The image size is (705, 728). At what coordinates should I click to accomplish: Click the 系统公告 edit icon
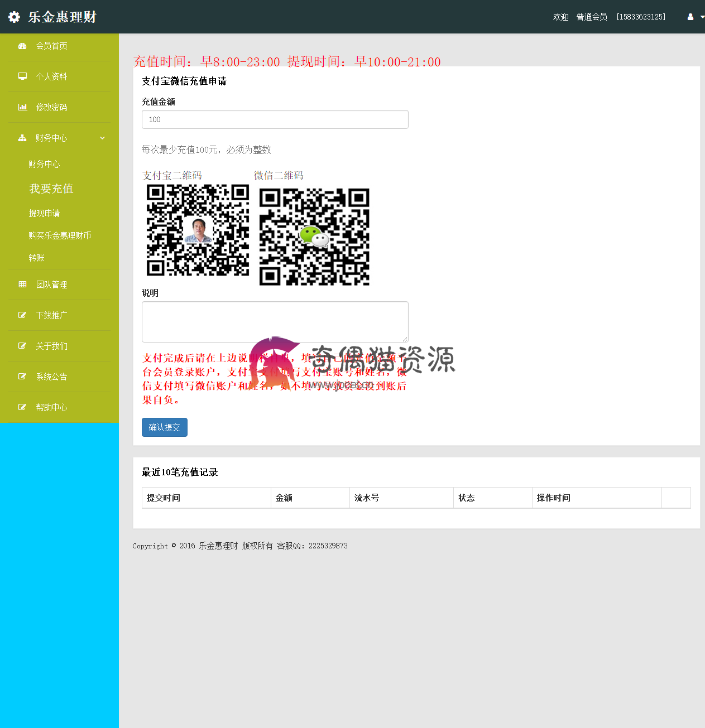(x=22, y=377)
